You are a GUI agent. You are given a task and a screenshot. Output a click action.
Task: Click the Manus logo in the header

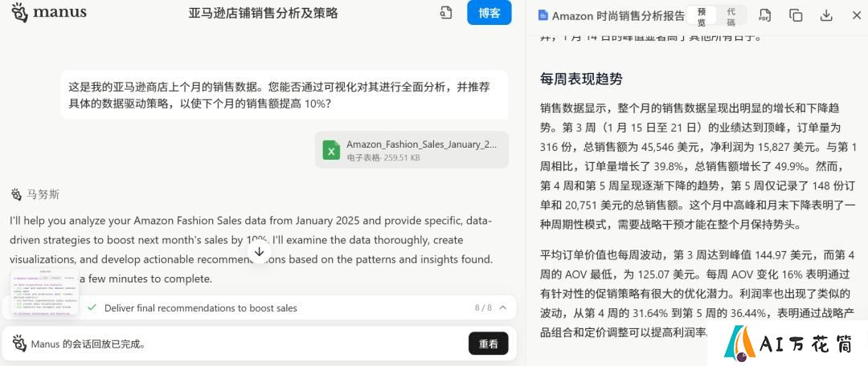point(49,12)
